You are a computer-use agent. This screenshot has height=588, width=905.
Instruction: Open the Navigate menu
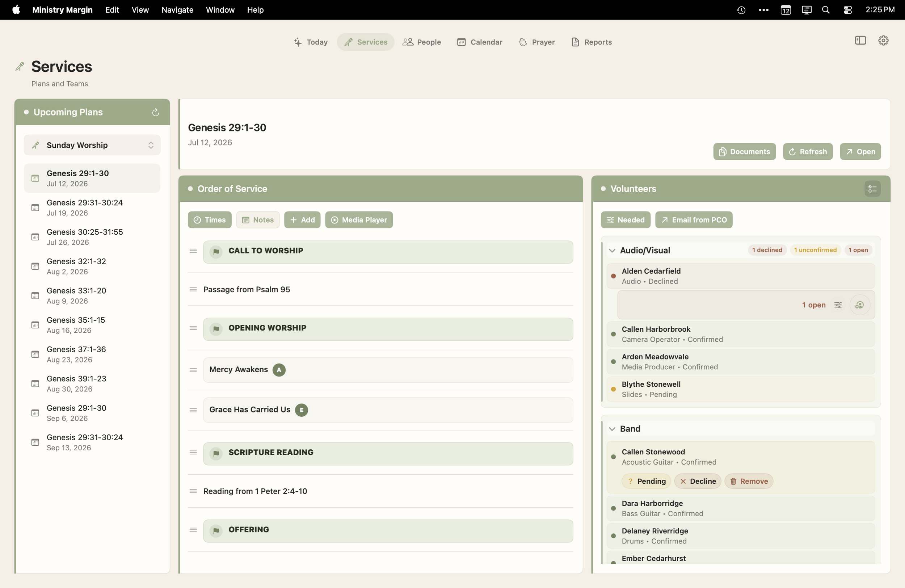pyautogui.click(x=177, y=10)
